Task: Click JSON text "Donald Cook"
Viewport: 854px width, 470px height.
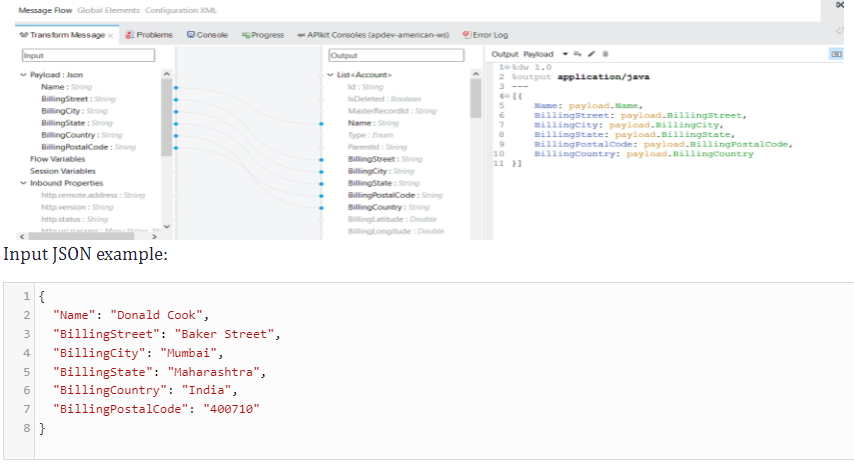Action: point(156,315)
